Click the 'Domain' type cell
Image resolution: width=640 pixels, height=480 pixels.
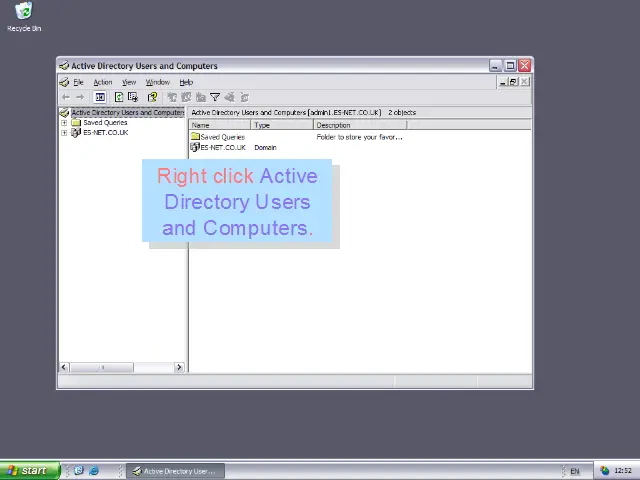point(265,147)
